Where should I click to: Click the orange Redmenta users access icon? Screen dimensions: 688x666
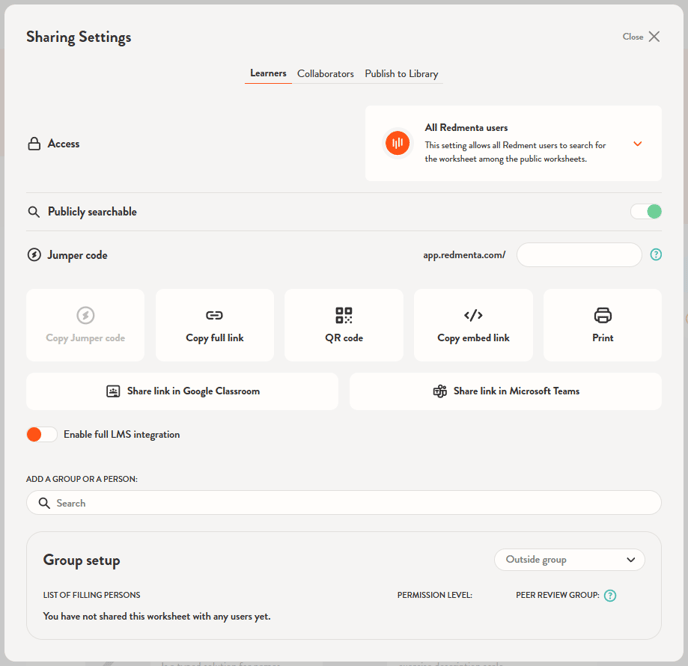pos(398,143)
